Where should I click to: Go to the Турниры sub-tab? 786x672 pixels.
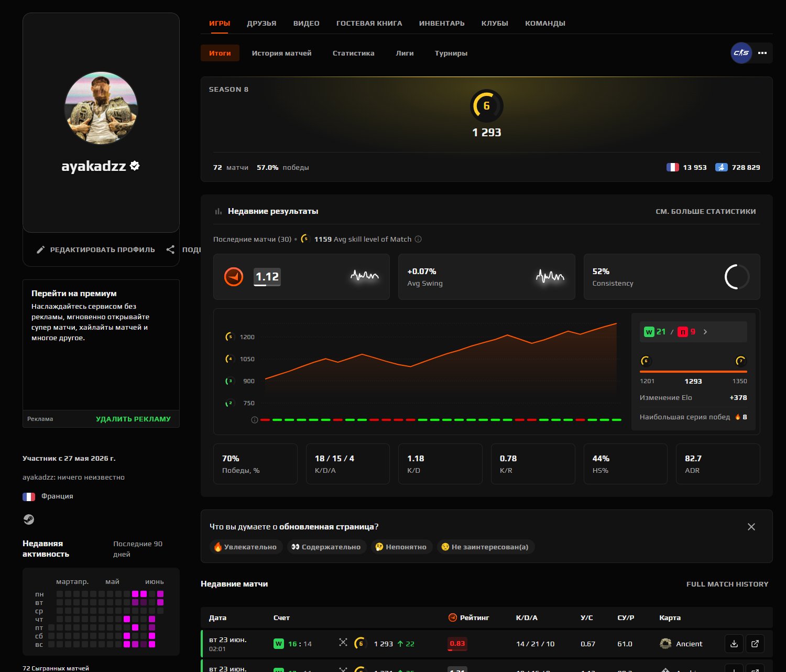[x=451, y=53]
